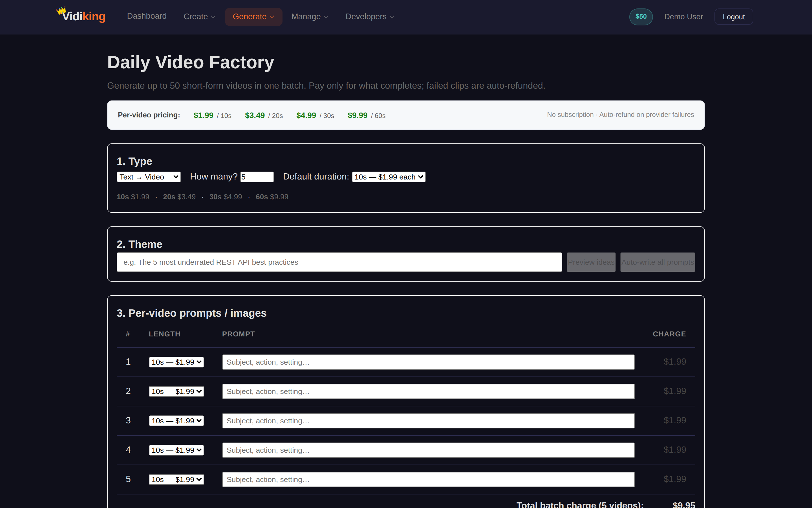Click the PROMPT column header

tap(238, 334)
